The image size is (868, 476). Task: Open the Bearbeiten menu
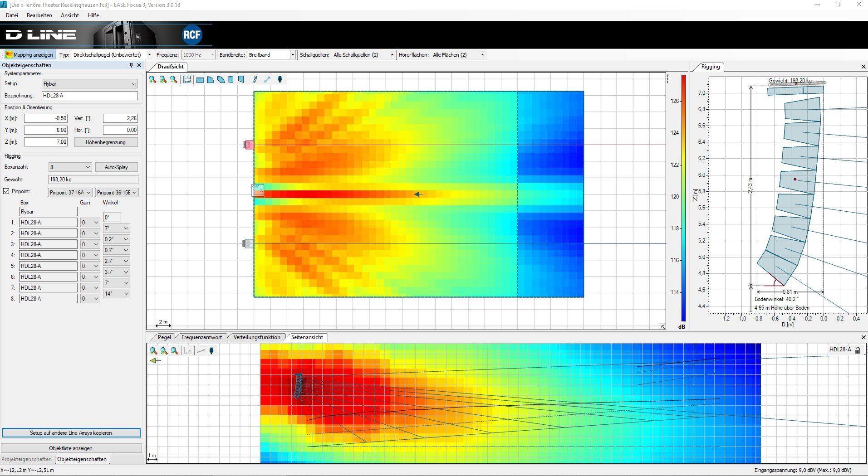(39, 15)
